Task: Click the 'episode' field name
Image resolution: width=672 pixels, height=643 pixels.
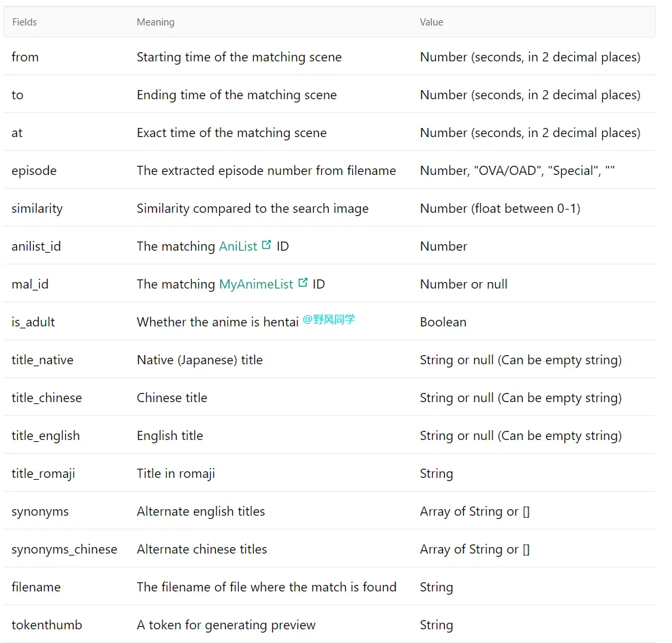Action: click(35, 171)
